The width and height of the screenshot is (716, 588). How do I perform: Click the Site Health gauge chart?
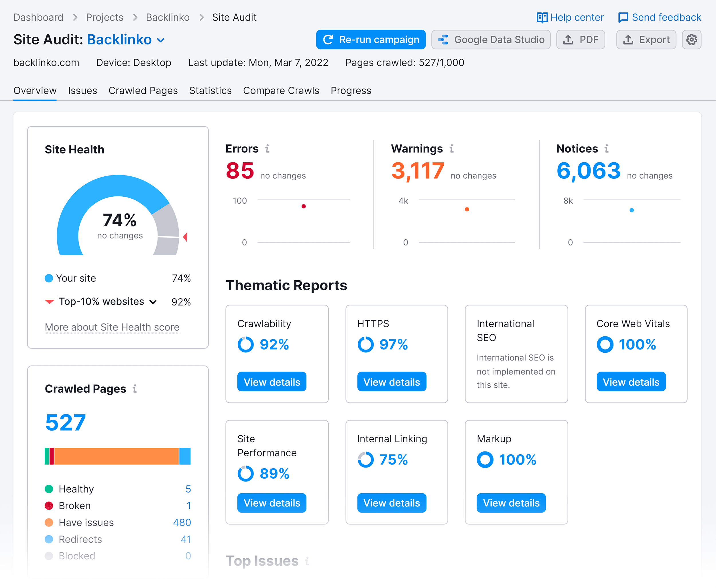(x=118, y=215)
